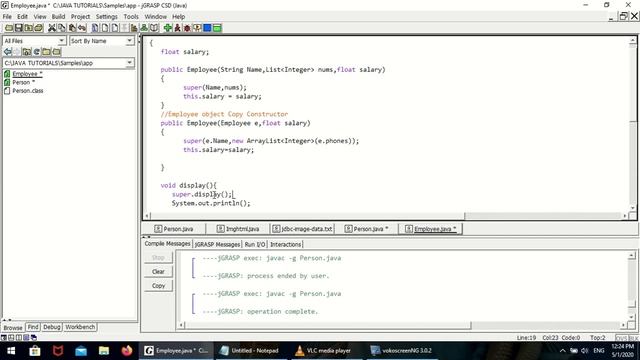Click the Stop button in messages panel

(158, 258)
